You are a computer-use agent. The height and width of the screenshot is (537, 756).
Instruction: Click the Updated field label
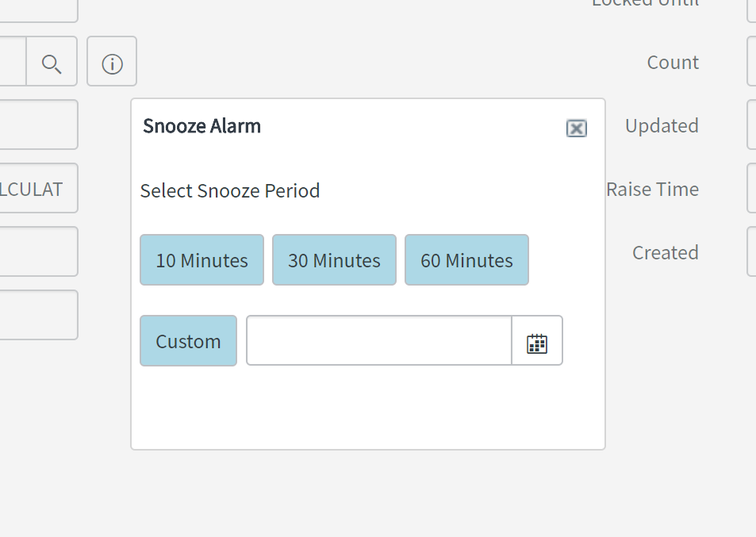[x=662, y=126]
